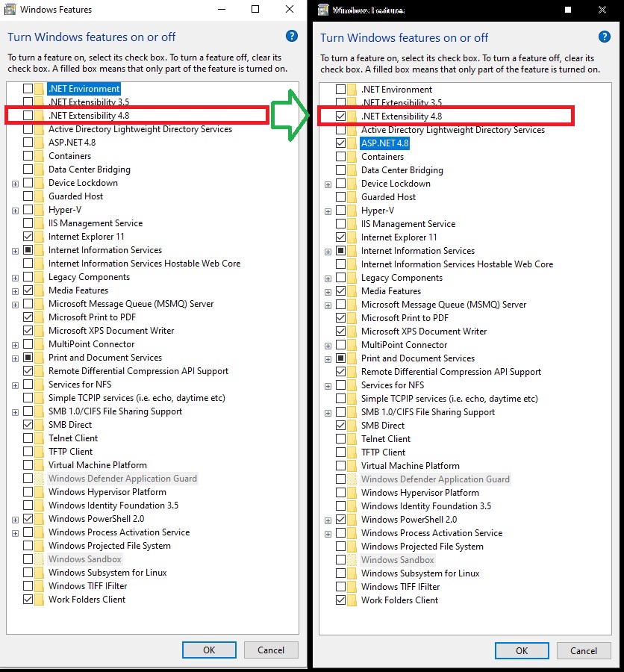Viewport: 624px width, 672px height.
Task: Expand Device Lockdown node in left window
Action: point(16,184)
